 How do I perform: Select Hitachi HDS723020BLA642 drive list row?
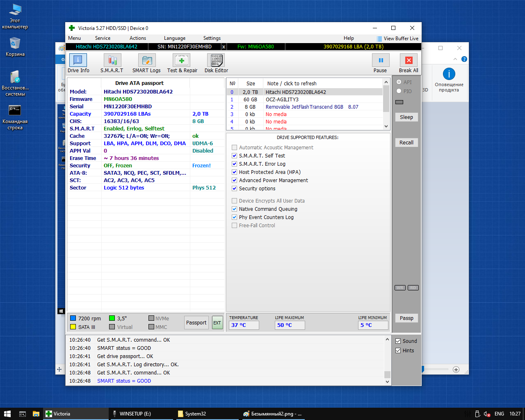tap(305, 92)
